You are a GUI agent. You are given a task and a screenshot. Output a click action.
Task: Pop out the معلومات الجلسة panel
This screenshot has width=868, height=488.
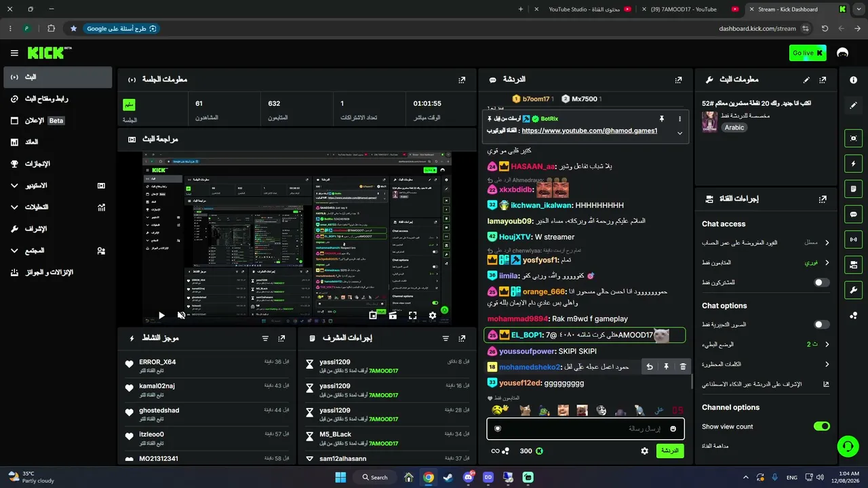462,79
